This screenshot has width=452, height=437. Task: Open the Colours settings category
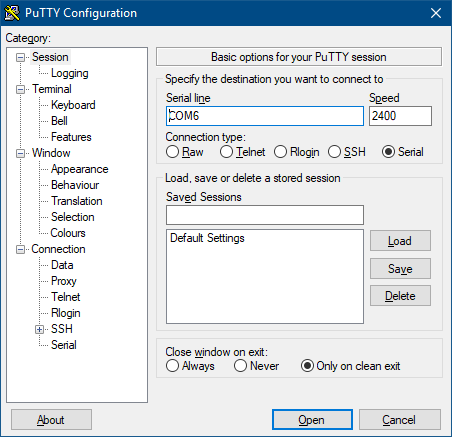pos(68,233)
